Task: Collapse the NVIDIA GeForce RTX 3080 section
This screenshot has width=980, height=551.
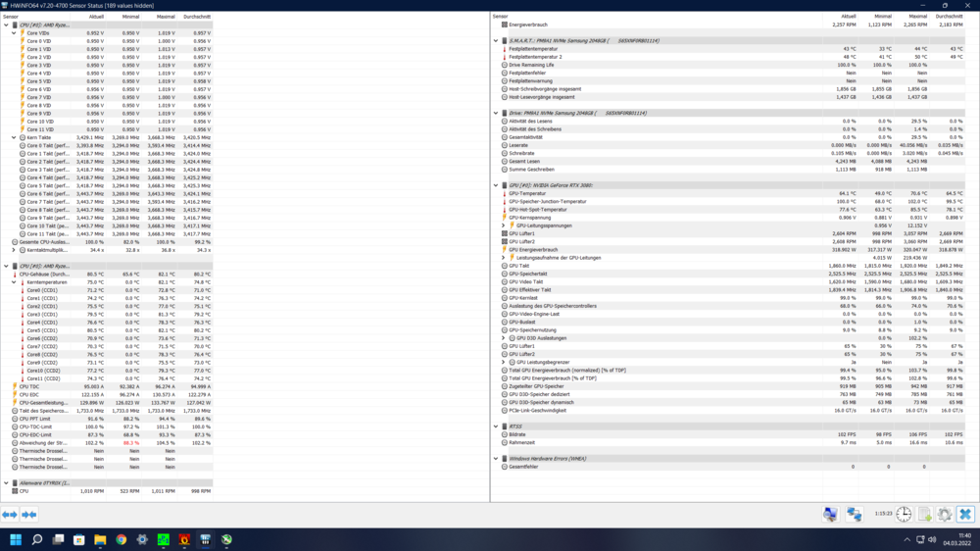Action: coord(496,185)
